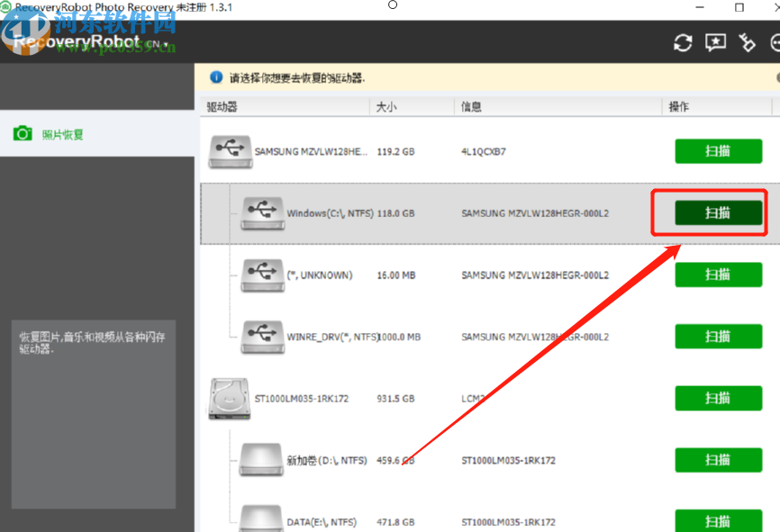Click the refresh drives icon in header
The image size is (780, 532).
point(683,43)
